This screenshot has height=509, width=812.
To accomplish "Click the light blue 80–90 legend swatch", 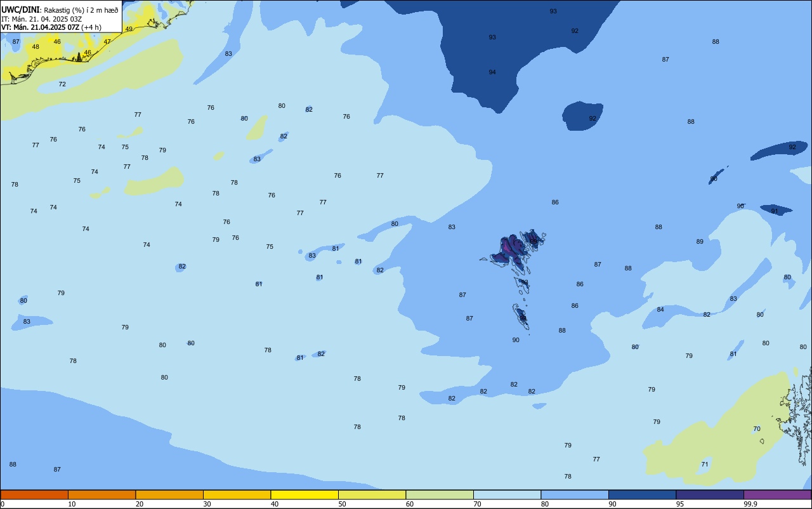I will (575, 494).
